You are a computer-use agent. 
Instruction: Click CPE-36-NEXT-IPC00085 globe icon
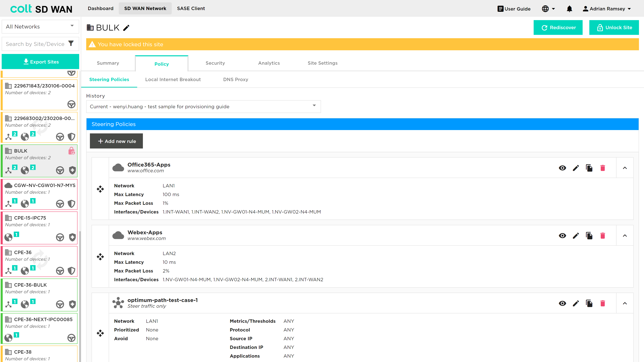click(9, 338)
